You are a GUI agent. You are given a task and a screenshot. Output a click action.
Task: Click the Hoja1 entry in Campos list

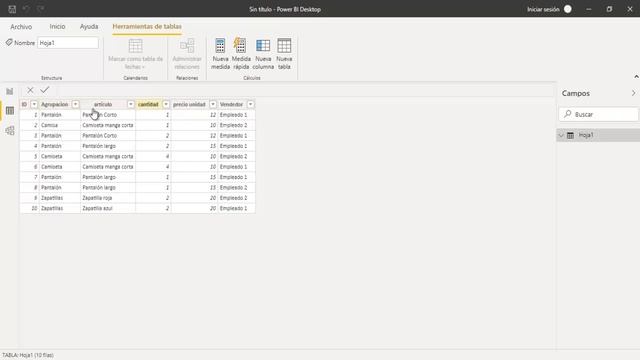coord(598,135)
